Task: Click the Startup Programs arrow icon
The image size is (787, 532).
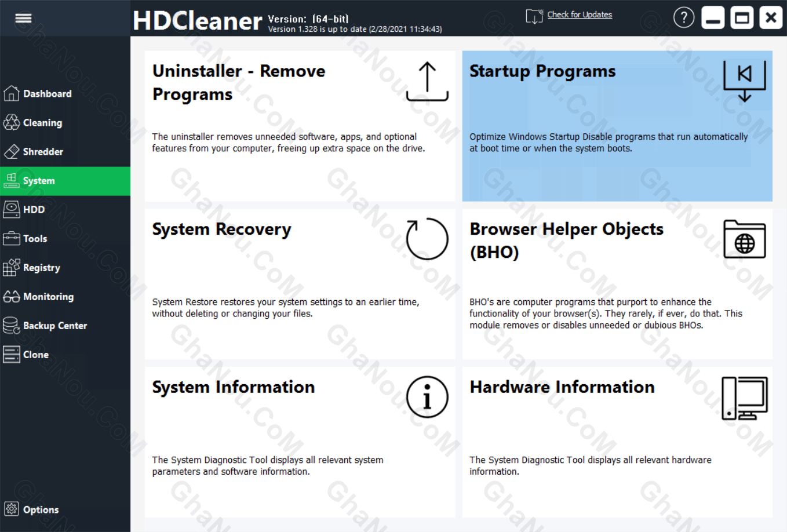Action: [745, 81]
